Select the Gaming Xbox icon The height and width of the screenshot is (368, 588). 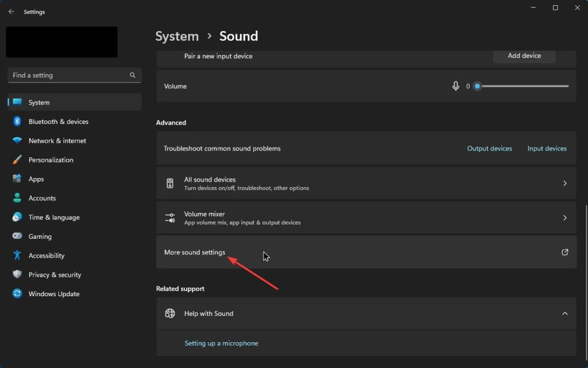click(x=17, y=236)
